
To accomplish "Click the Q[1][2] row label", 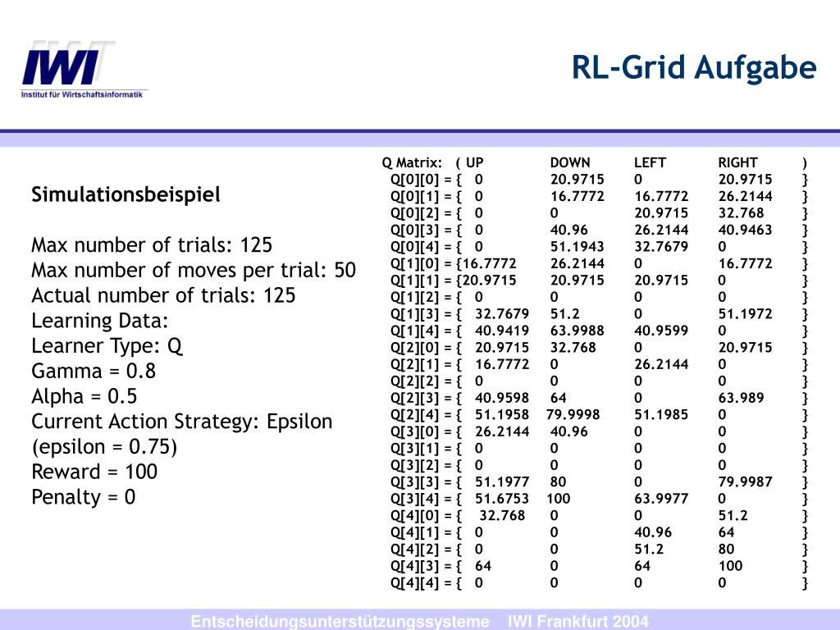I will (x=414, y=297).
